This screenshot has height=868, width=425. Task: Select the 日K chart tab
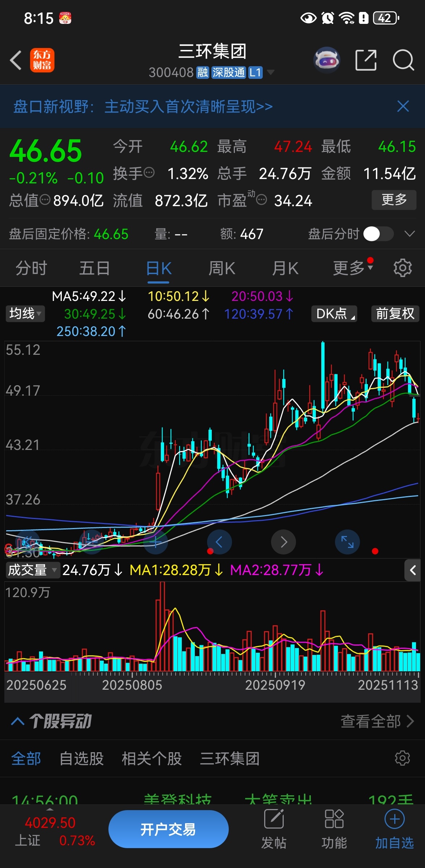pyautogui.click(x=159, y=269)
